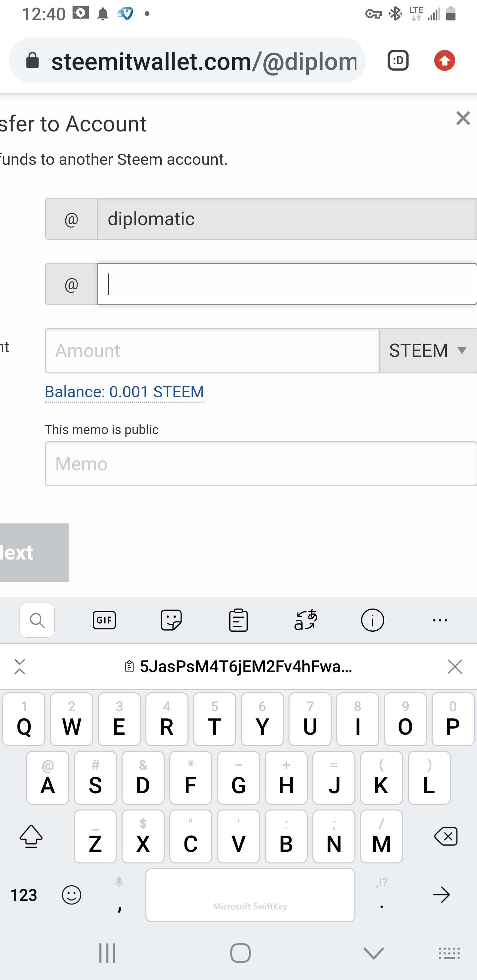
Task: Open the Android recent apps view
Action: [107, 953]
